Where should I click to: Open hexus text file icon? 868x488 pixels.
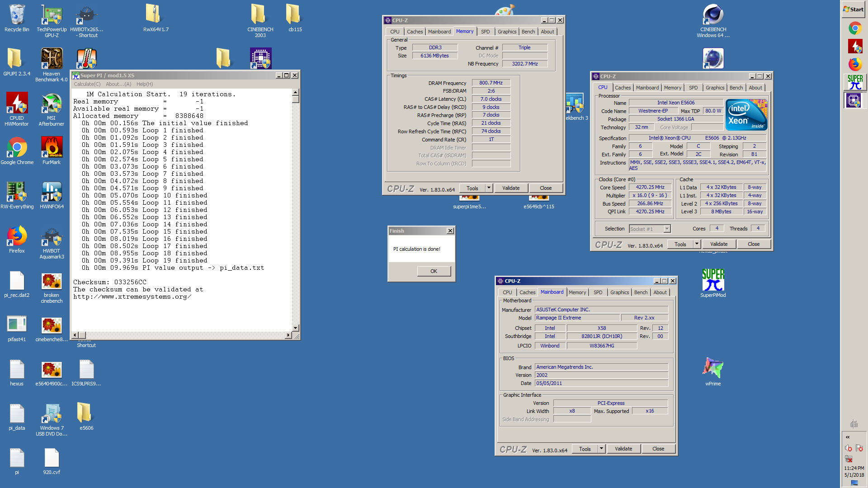click(x=17, y=372)
